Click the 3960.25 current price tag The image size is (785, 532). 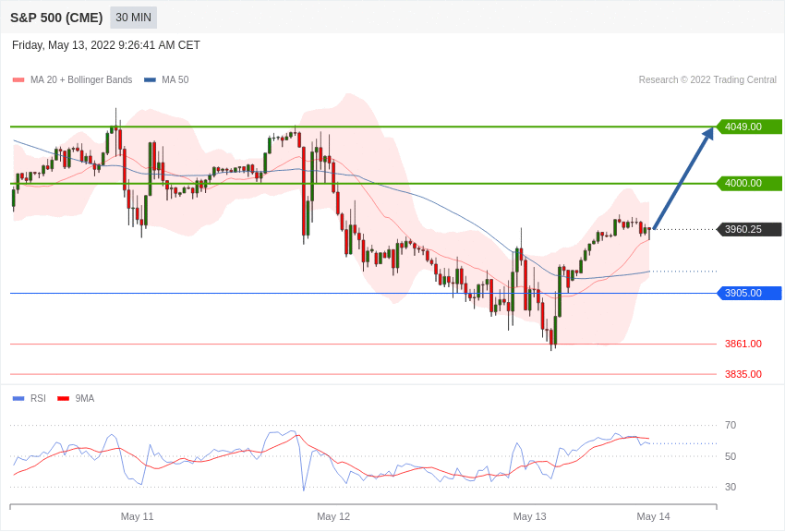click(750, 229)
